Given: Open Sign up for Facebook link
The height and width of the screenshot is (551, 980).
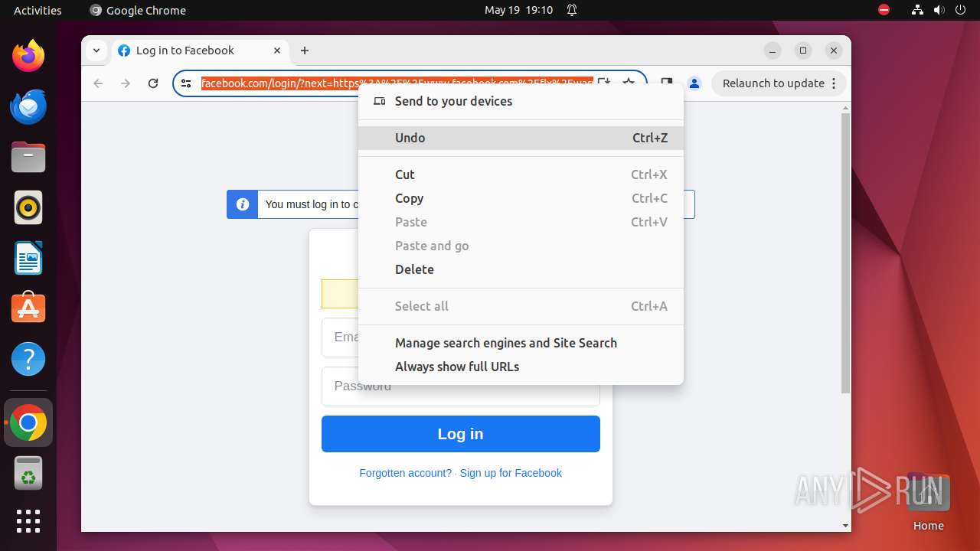Looking at the screenshot, I should 511,473.
